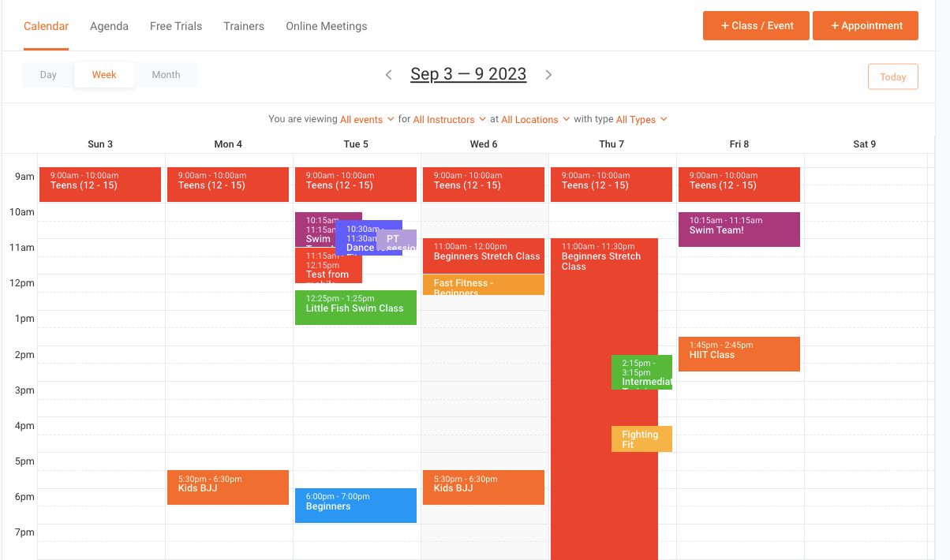Go to Online Meetings tab
950x560 pixels.
[x=326, y=26]
